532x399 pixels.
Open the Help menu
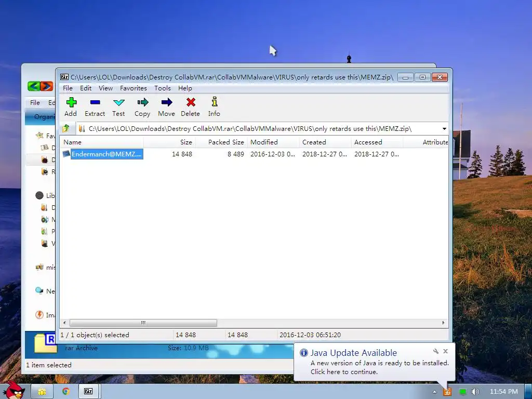[x=185, y=88]
